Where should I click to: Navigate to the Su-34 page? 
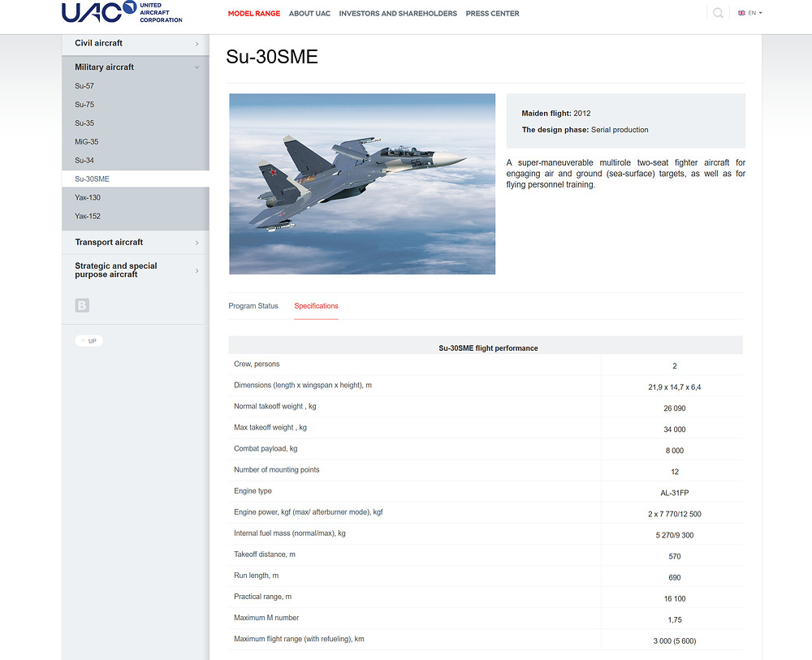[84, 161]
